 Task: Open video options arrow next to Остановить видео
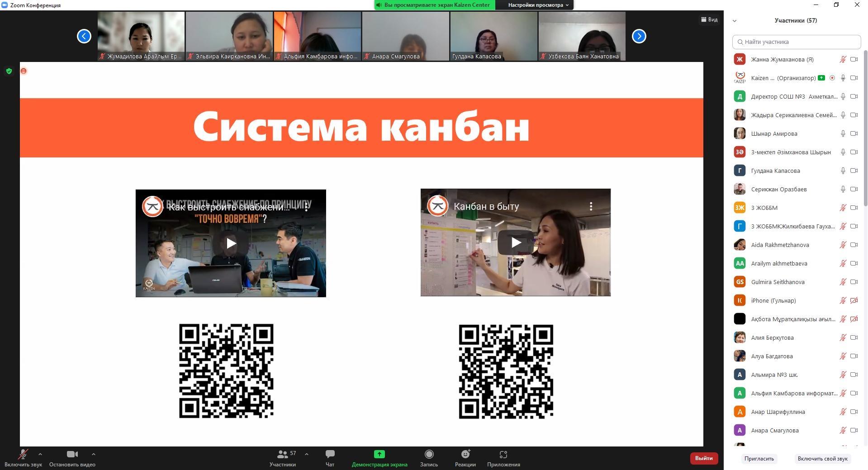click(93, 454)
